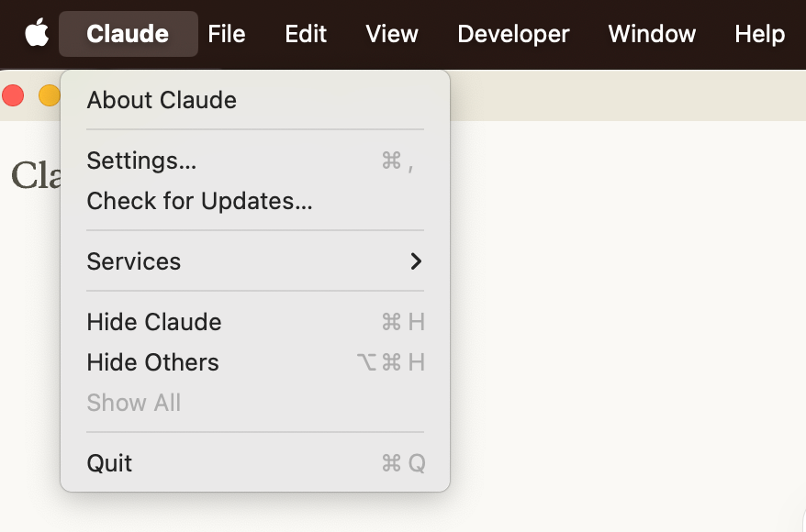Viewport: 806px width, 532px height.
Task: Open the Window menu
Action: pos(652,34)
